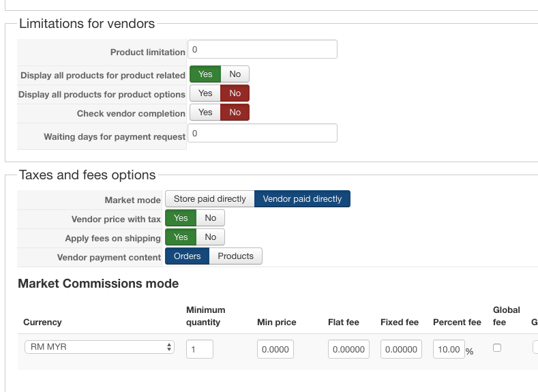This screenshot has height=392, width=538.
Task: Enable Check vendor completion with Yes
Action: click(205, 112)
